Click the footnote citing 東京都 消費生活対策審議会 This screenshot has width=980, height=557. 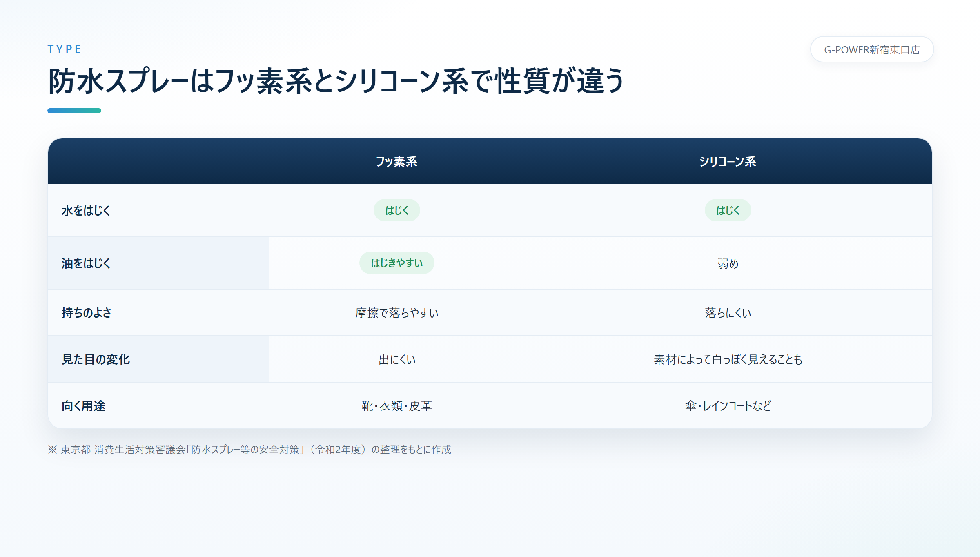tap(249, 450)
